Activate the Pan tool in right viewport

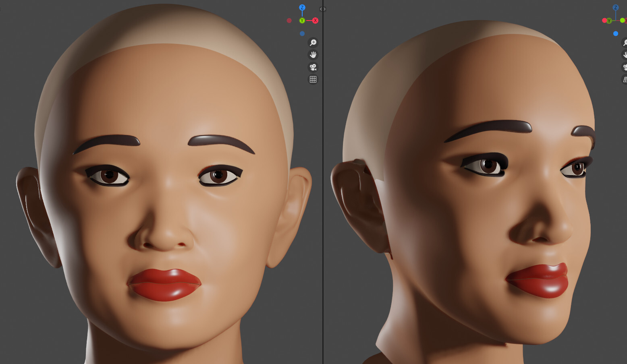625,55
